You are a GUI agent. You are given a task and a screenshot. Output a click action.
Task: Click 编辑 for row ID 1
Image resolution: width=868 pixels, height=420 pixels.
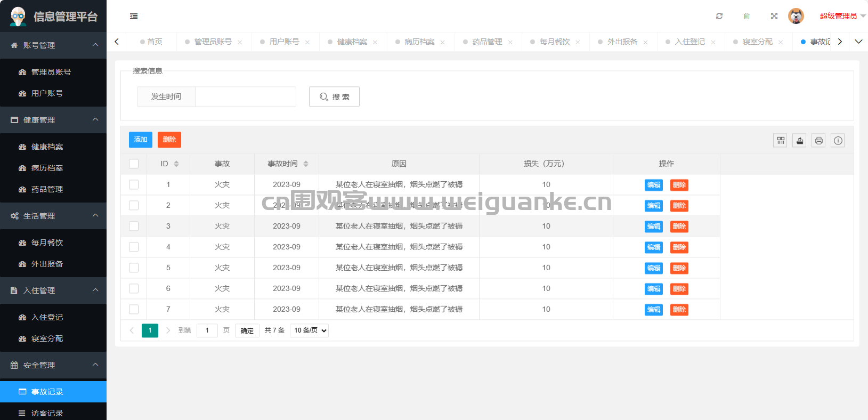(x=654, y=185)
